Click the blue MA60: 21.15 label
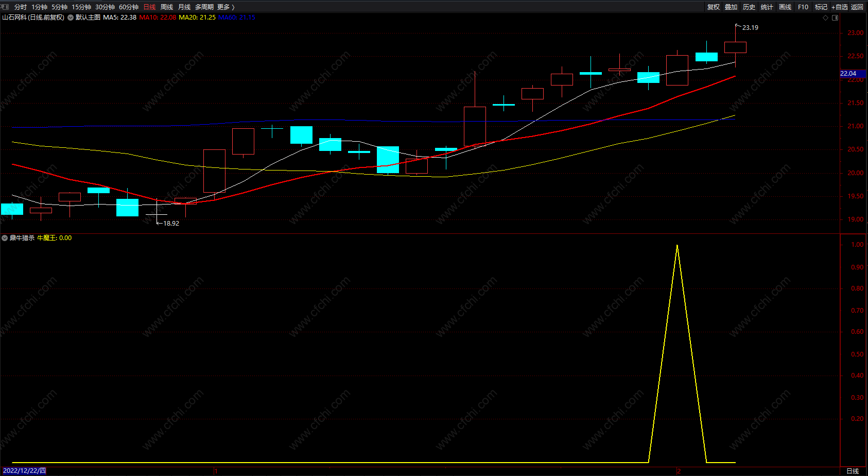 [237, 18]
